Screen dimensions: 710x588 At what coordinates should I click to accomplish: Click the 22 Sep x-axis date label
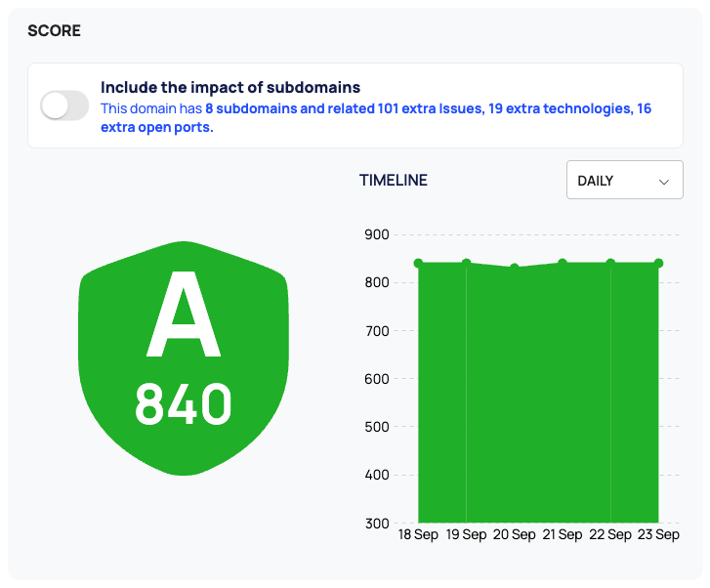click(610, 534)
